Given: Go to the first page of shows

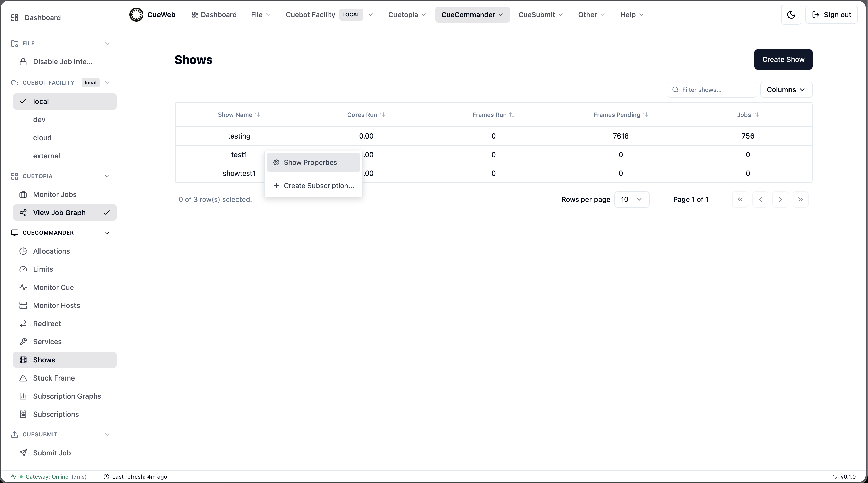Looking at the screenshot, I should [740, 199].
